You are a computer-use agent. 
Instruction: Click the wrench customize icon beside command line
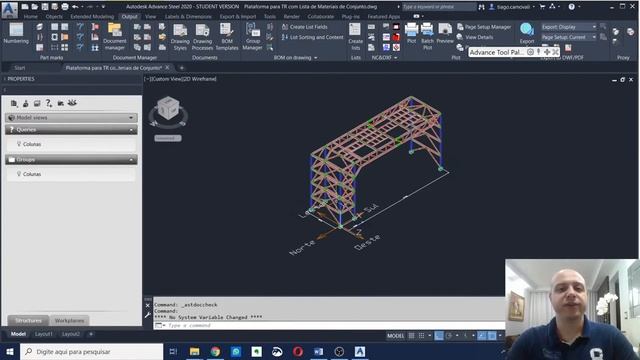[148, 315]
